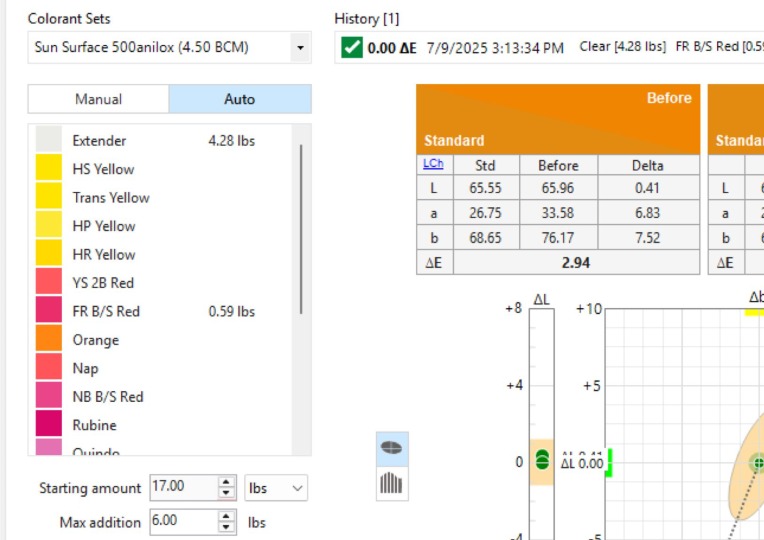764x540 pixels.
Task: Select the Rubine colorant swatch
Action: coord(49,425)
